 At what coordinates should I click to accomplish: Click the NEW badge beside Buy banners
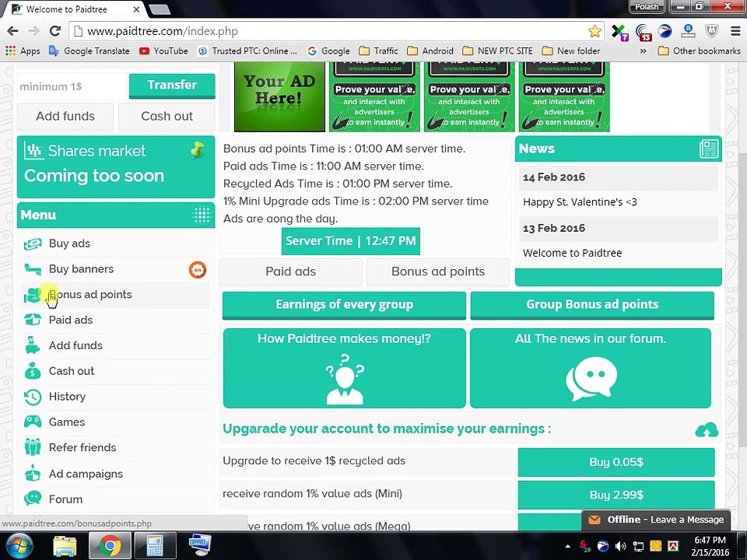click(x=197, y=270)
